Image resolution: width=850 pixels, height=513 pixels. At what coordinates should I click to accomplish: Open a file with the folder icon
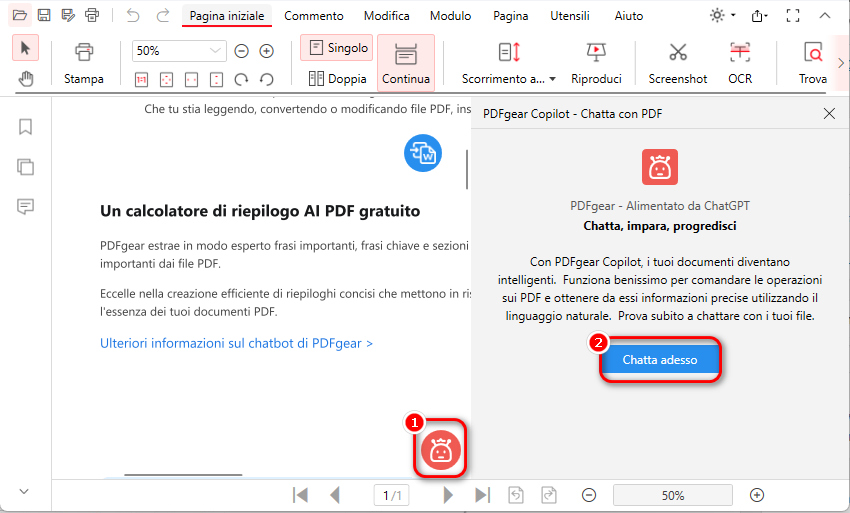[20, 15]
